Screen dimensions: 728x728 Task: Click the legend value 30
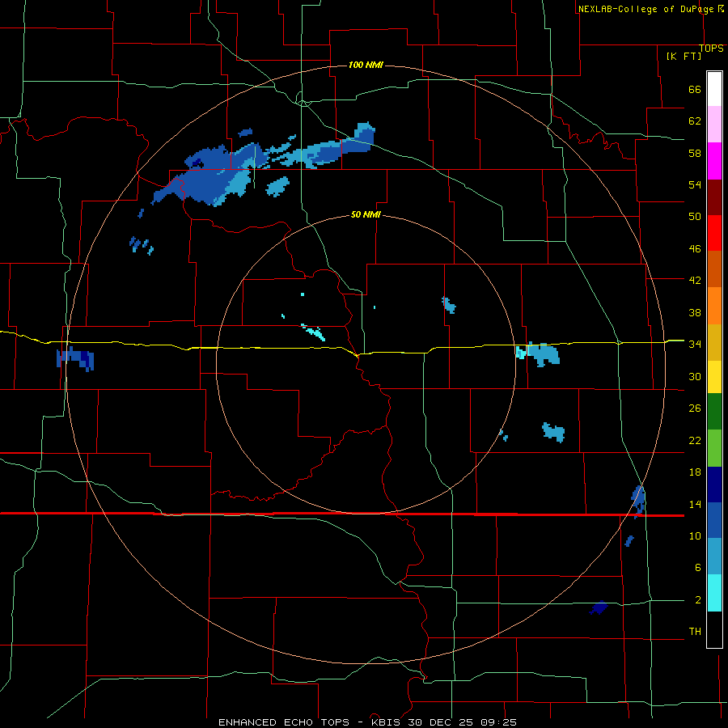tap(695, 376)
